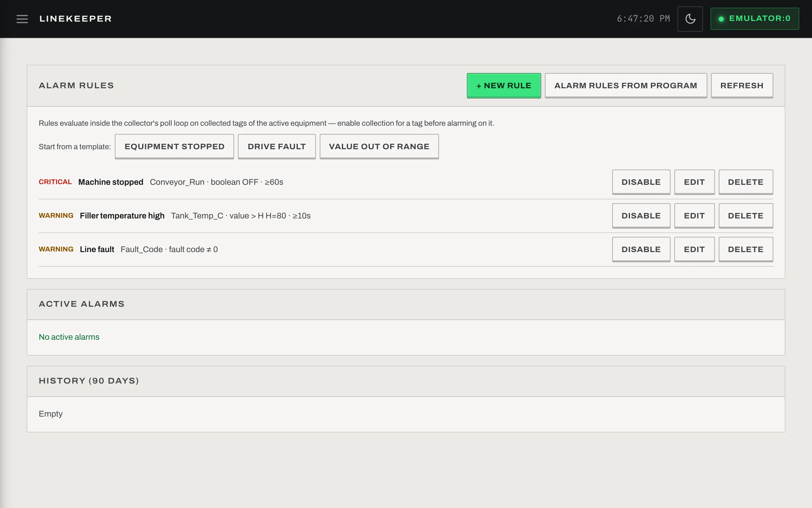812x508 pixels.
Task: Select the Conveyor_Run boolean OFF condition text
Action: [216, 182]
